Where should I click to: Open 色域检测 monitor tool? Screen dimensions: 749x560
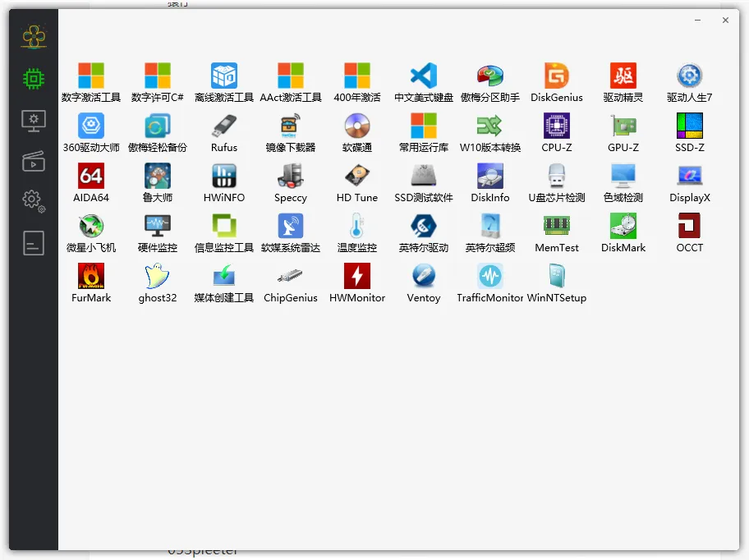click(623, 176)
